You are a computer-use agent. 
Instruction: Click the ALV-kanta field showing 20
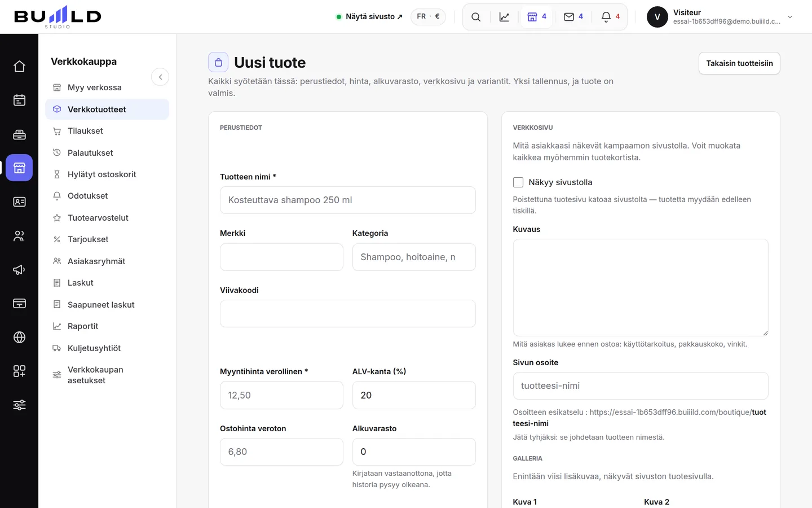click(x=414, y=395)
